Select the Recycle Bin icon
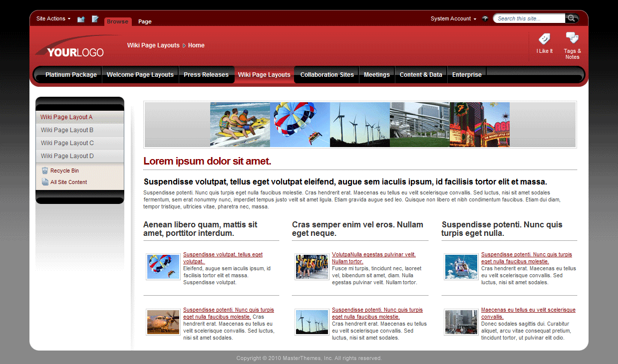 [x=45, y=170]
